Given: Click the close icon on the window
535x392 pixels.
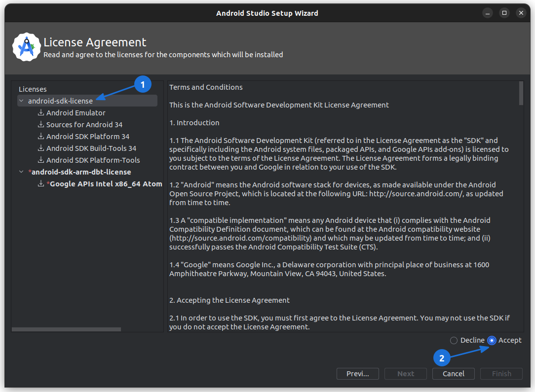Looking at the screenshot, I should (x=521, y=13).
